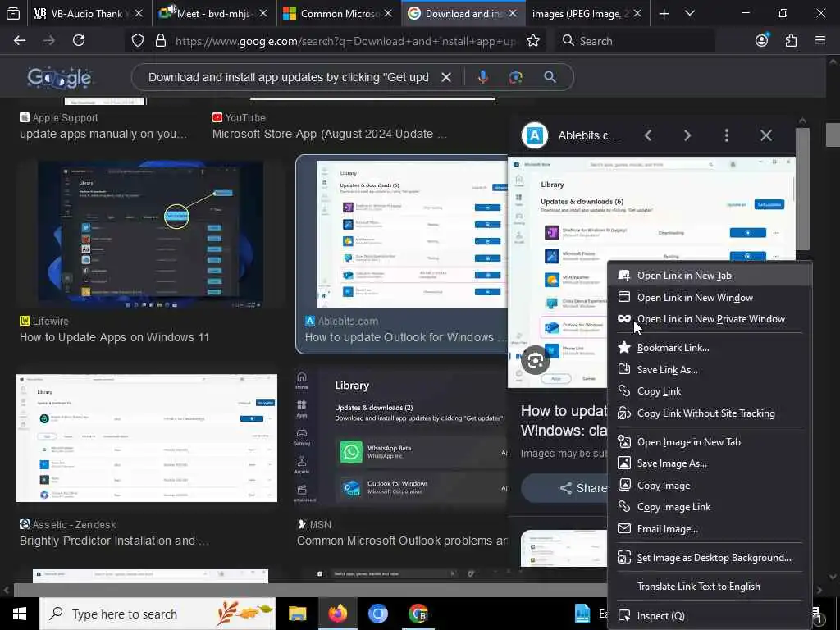The width and height of the screenshot is (840, 630).
Task: Select Copy Link
Action: (710, 391)
